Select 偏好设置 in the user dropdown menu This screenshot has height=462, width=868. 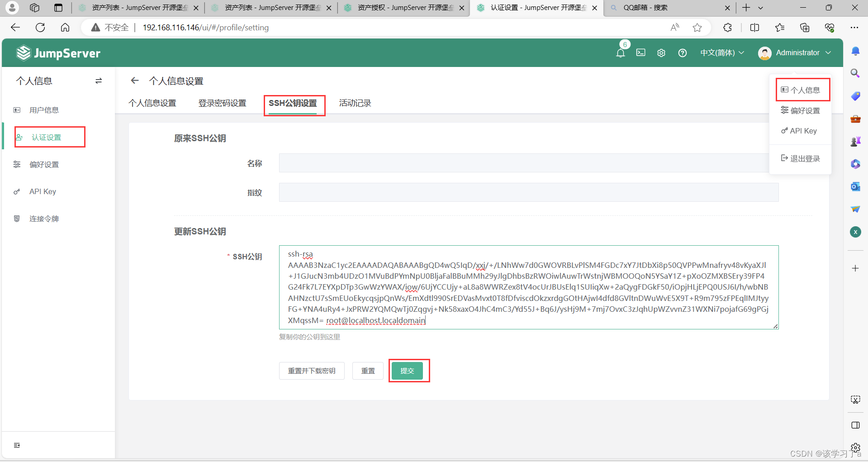coord(800,110)
